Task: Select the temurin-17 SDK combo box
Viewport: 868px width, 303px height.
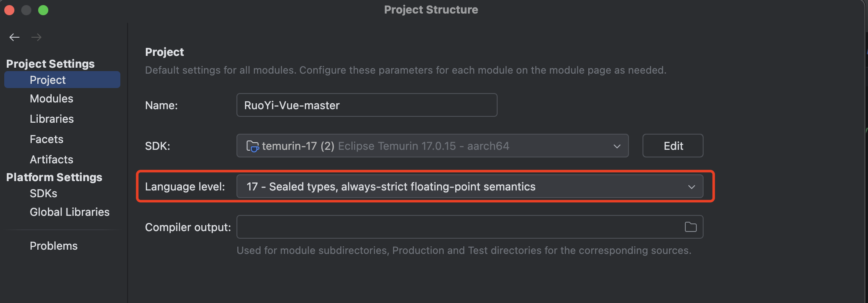Action: (432, 146)
